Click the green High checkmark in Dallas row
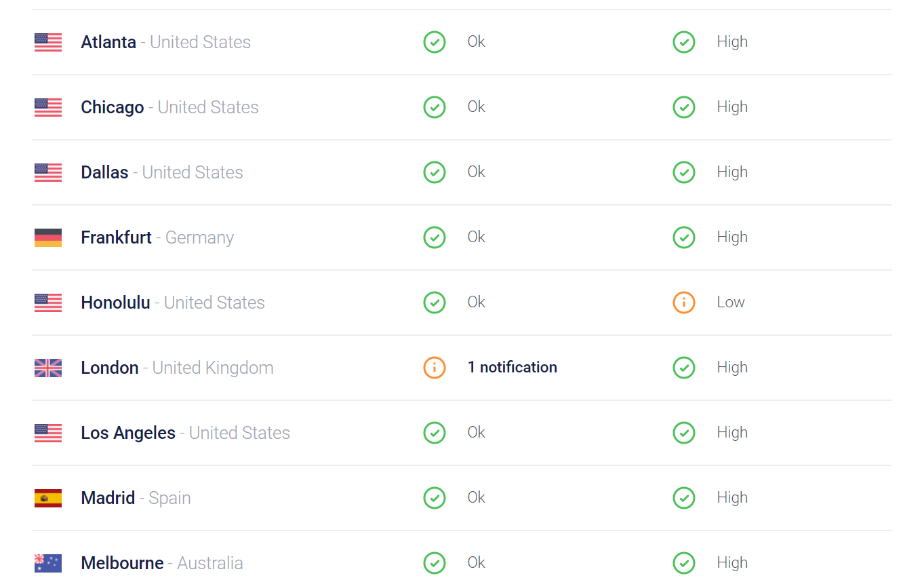This screenshot has width=924, height=580. [x=684, y=172]
